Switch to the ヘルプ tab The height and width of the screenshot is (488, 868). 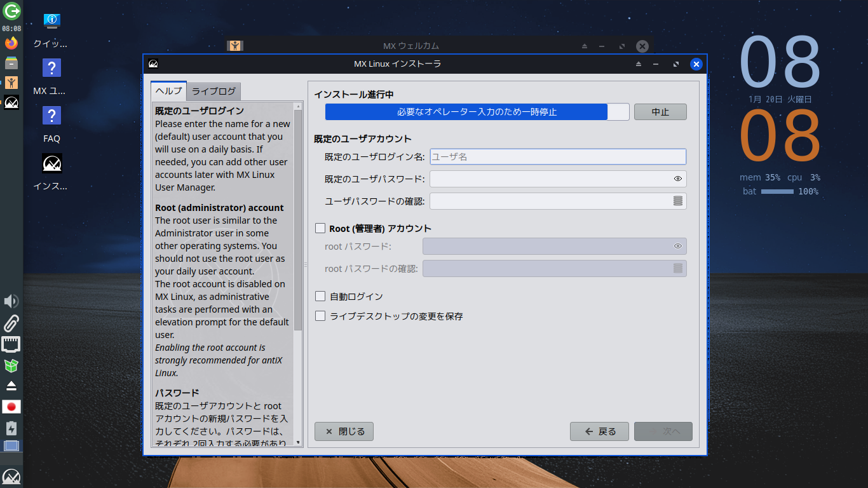169,91
